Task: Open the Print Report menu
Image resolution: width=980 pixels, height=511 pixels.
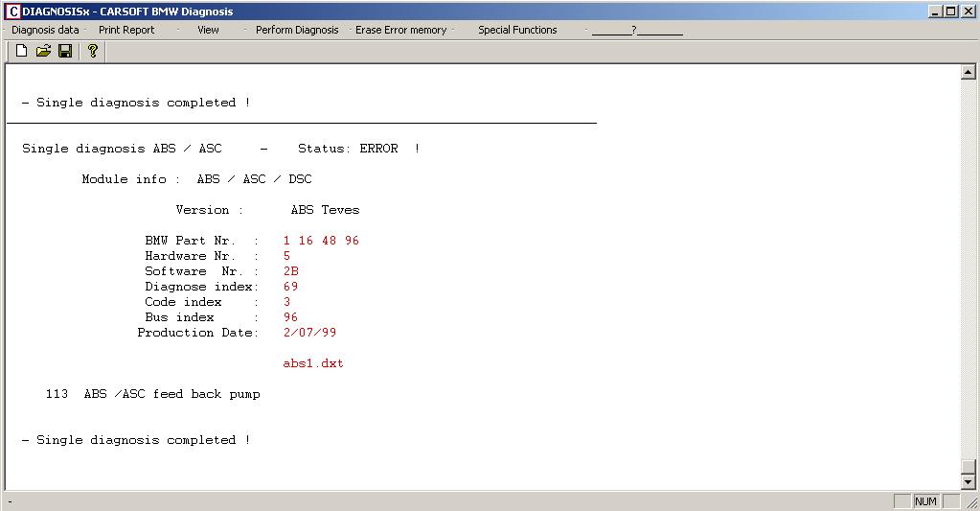Action: click(x=126, y=30)
